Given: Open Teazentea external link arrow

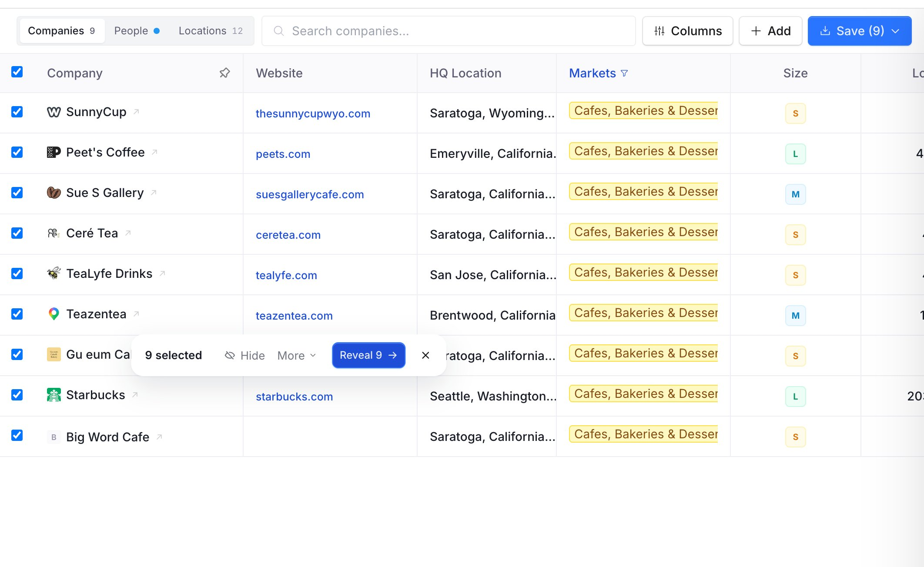Looking at the screenshot, I should [136, 314].
